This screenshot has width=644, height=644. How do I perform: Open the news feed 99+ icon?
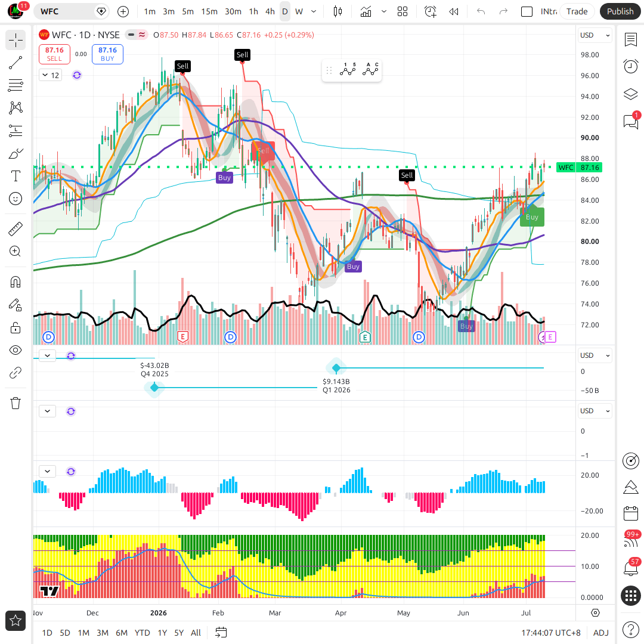[630, 541]
